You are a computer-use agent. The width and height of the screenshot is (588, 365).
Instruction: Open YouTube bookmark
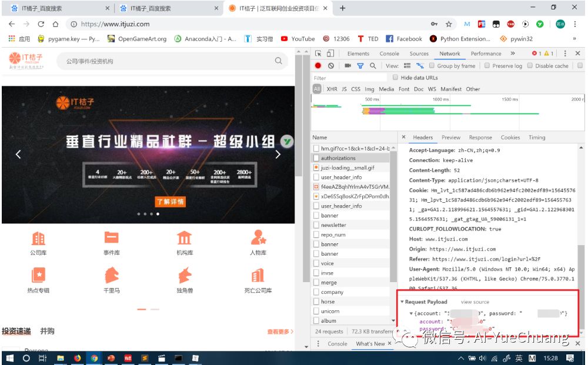point(298,39)
